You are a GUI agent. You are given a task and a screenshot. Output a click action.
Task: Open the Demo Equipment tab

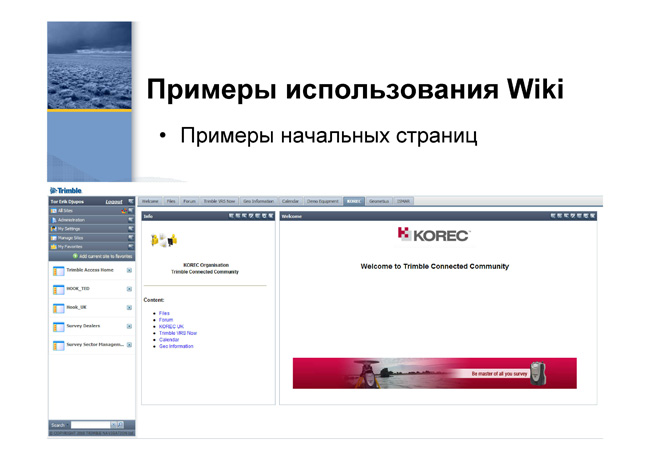click(x=323, y=201)
